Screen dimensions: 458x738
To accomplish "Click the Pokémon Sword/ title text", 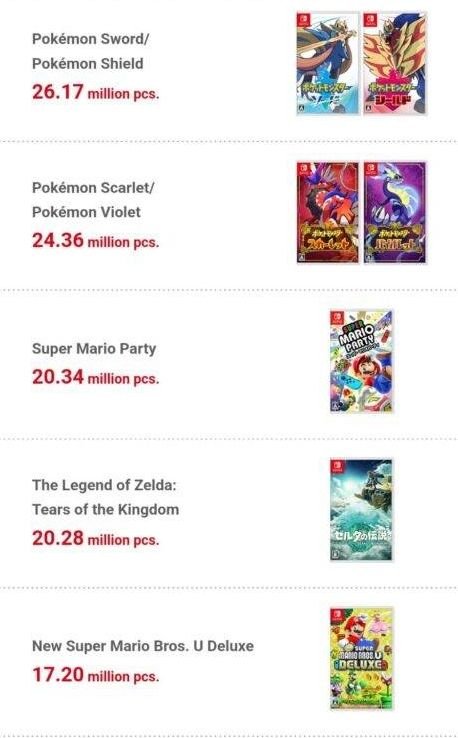I will tap(90, 39).
